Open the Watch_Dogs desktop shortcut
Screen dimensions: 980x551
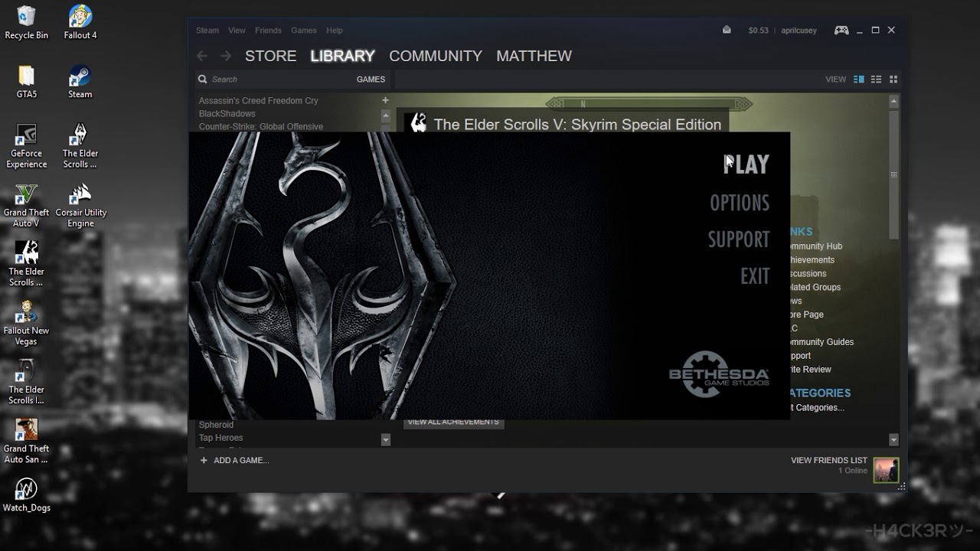pyautogui.click(x=26, y=494)
